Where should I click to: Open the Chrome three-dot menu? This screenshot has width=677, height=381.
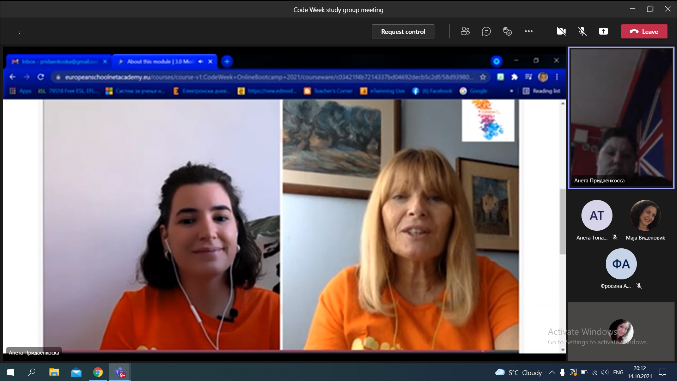click(x=557, y=77)
